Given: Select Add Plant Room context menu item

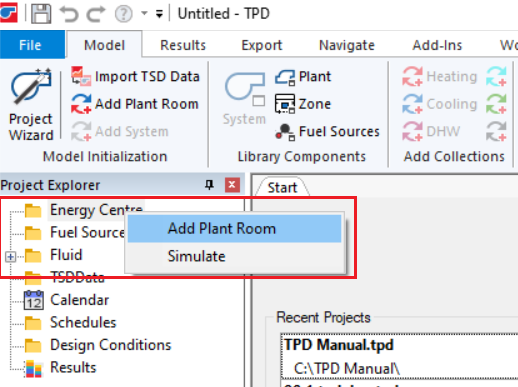Looking at the screenshot, I should coord(234,229).
